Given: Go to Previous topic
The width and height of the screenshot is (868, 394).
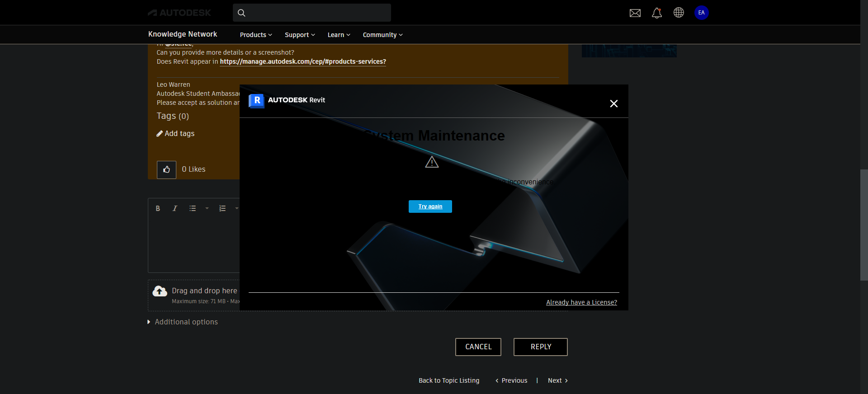Looking at the screenshot, I should pyautogui.click(x=511, y=380).
